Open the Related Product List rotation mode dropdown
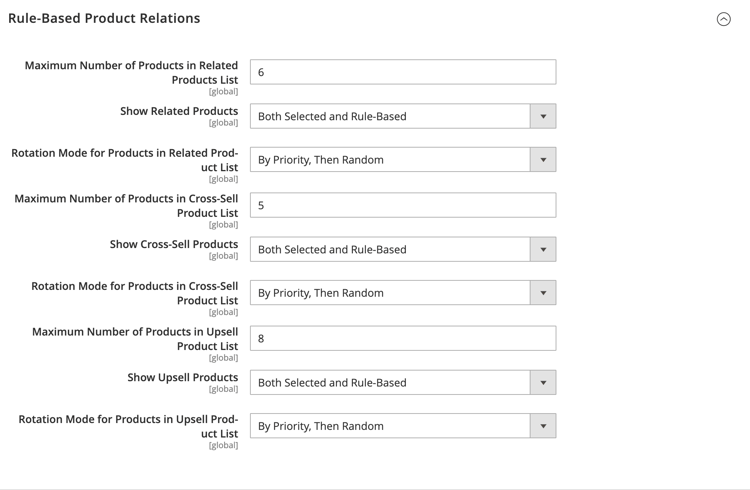The image size is (750, 490). (x=403, y=159)
